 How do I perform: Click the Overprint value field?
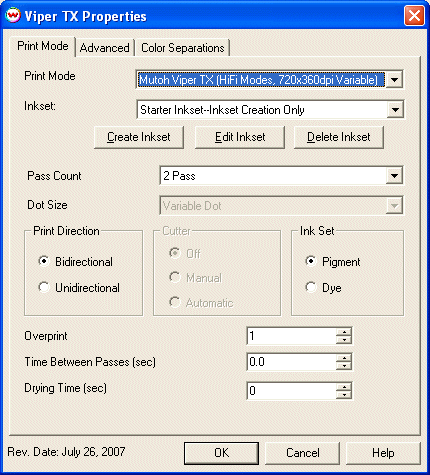(x=292, y=336)
